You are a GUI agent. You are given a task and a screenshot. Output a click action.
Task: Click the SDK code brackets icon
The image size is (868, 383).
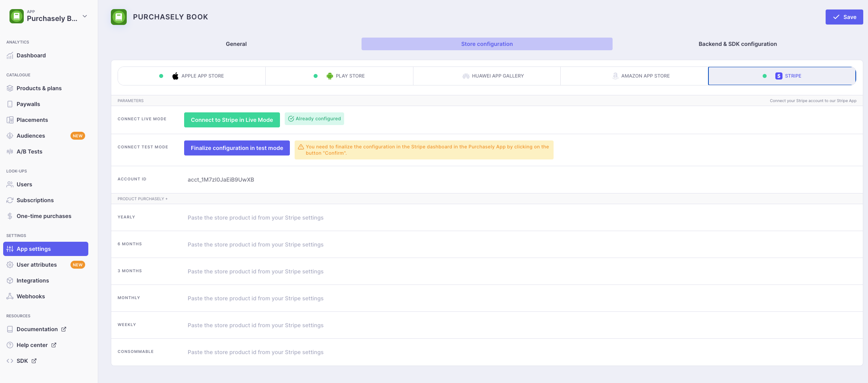10,361
